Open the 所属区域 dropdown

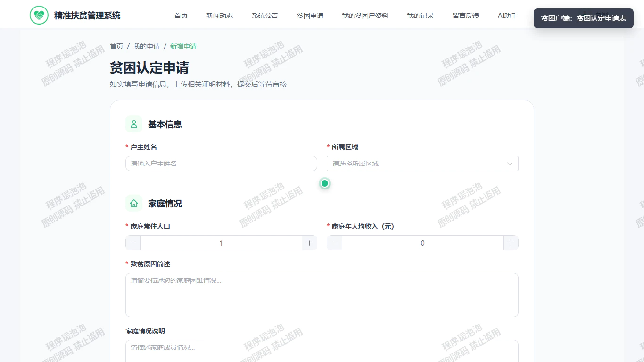point(422,164)
